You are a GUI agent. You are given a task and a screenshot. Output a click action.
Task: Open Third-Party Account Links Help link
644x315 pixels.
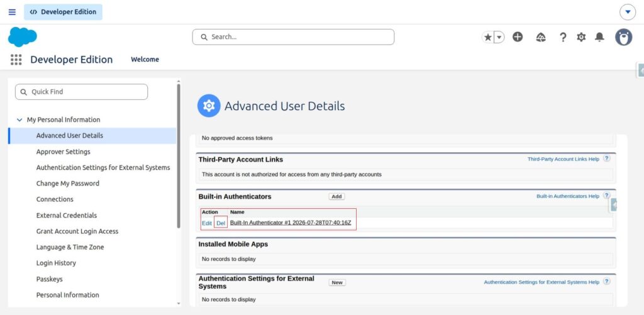click(563, 159)
